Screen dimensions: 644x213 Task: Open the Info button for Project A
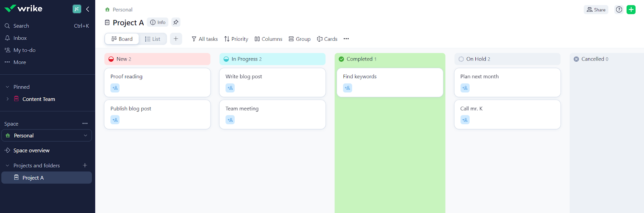point(158,22)
